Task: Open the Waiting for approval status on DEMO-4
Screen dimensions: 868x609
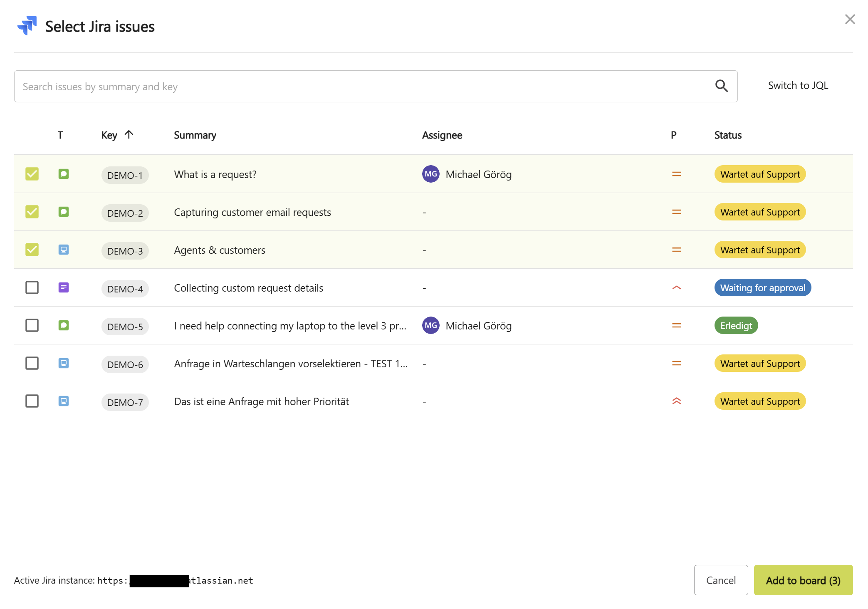Action: 762,287
